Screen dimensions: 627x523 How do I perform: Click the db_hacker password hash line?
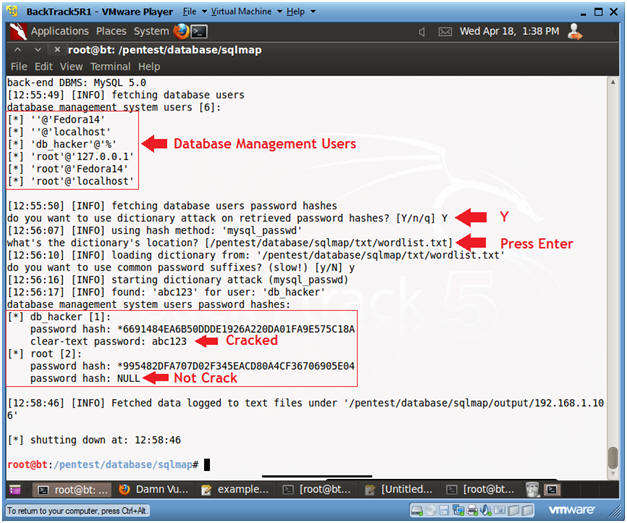192,329
